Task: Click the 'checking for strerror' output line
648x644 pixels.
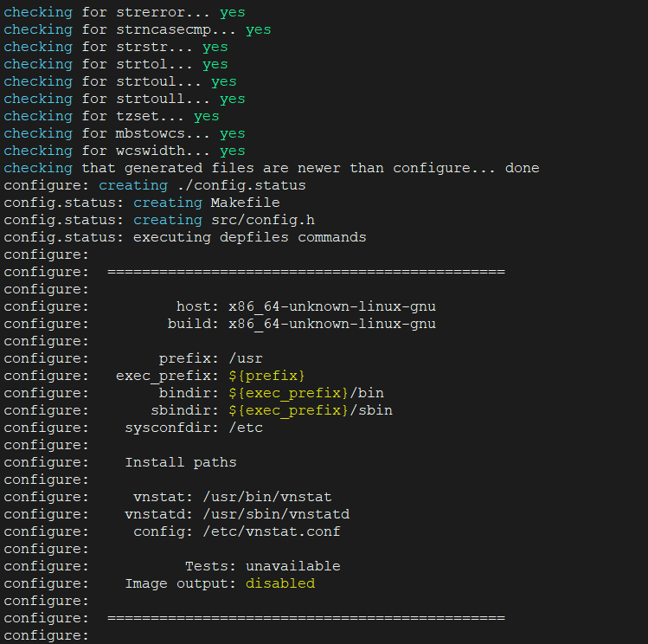Action: (x=125, y=12)
